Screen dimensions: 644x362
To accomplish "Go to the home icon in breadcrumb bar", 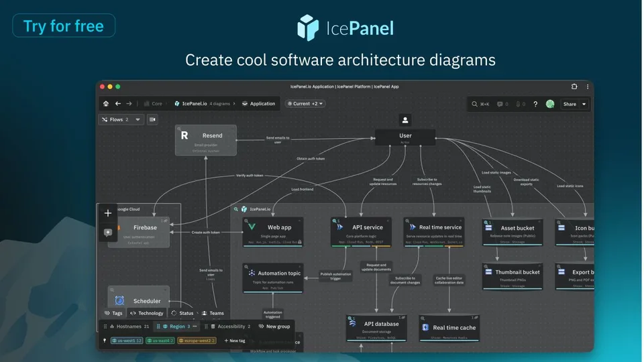I will click(x=106, y=104).
